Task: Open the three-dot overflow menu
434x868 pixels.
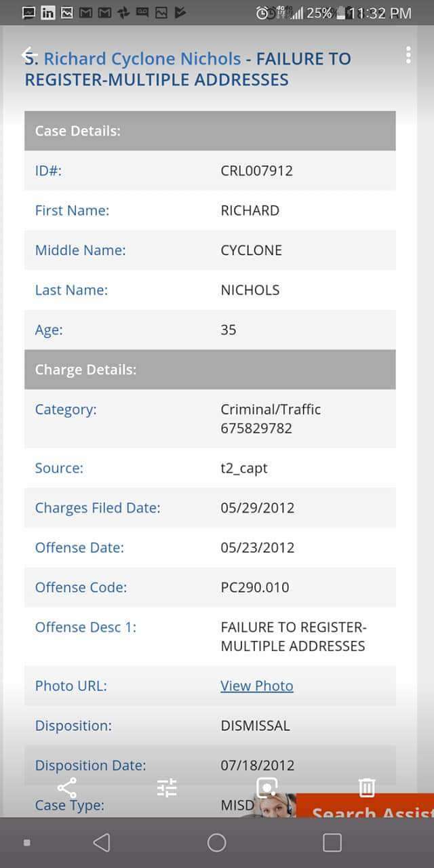Action: [408, 55]
